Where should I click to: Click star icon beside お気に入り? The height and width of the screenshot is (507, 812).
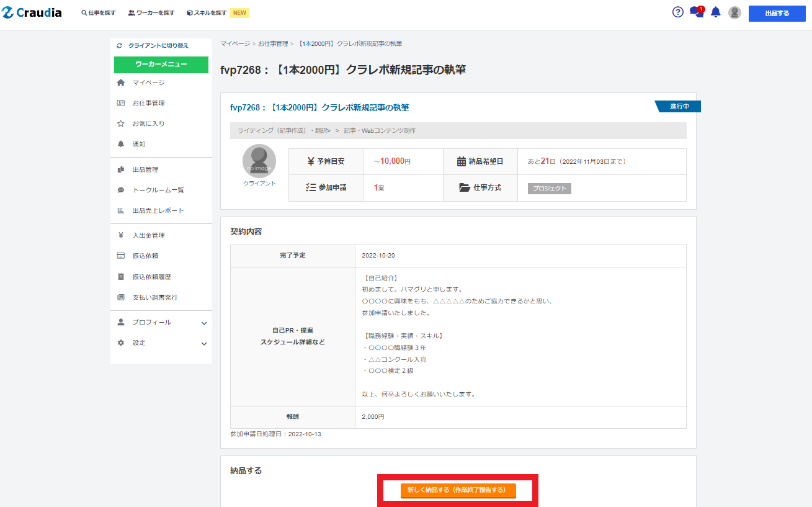tap(121, 123)
